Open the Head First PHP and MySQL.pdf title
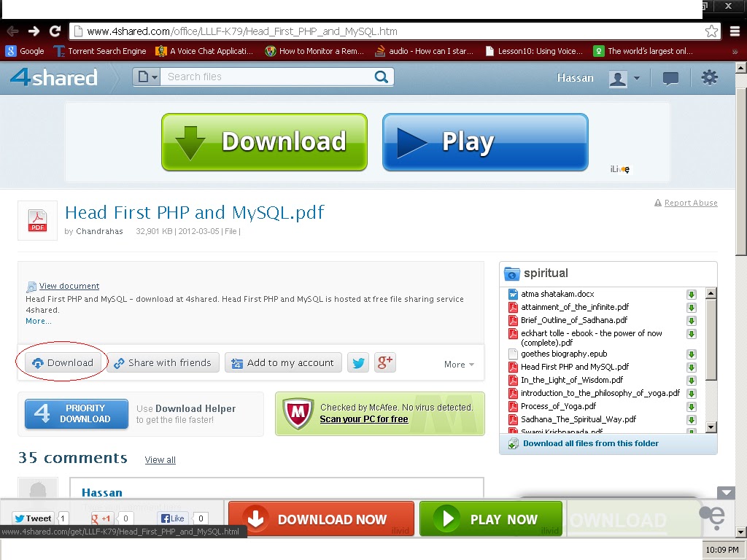 194,212
